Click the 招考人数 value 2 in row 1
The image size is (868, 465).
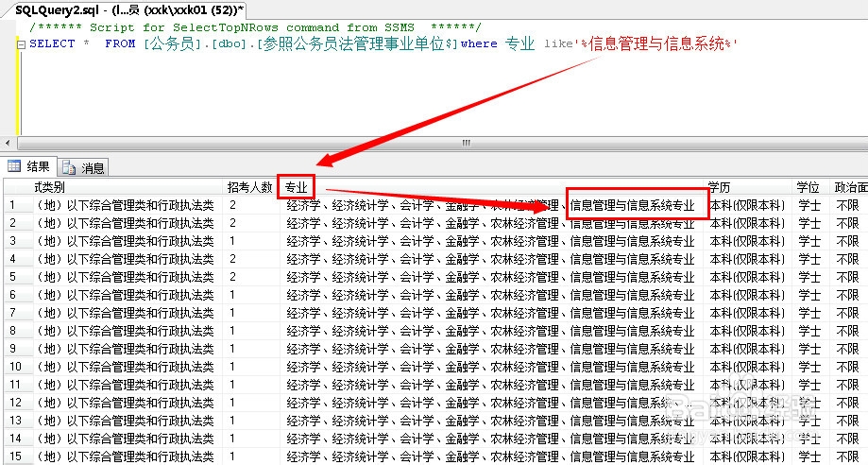point(250,205)
